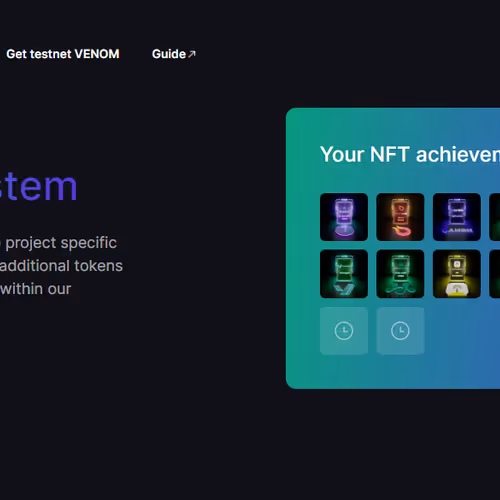Click the purple 'stem' headline text
This screenshot has width=500, height=500.
pos(37,187)
